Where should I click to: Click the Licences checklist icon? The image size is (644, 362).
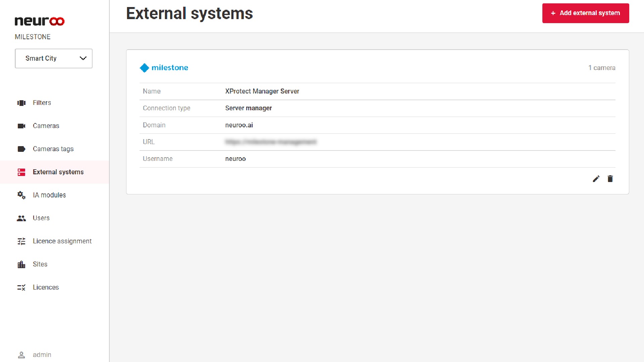21,288
